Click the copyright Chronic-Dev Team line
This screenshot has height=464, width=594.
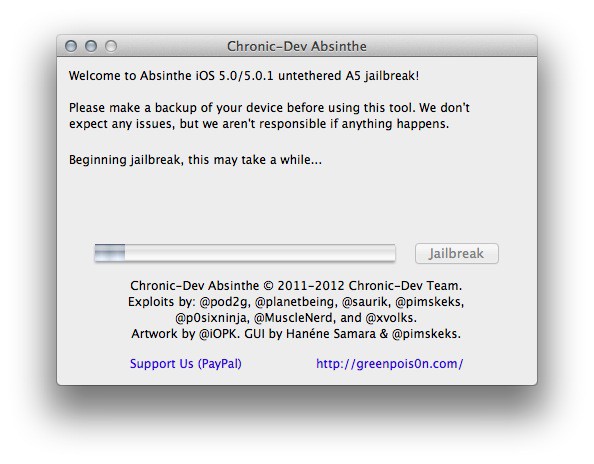point(296,286)
